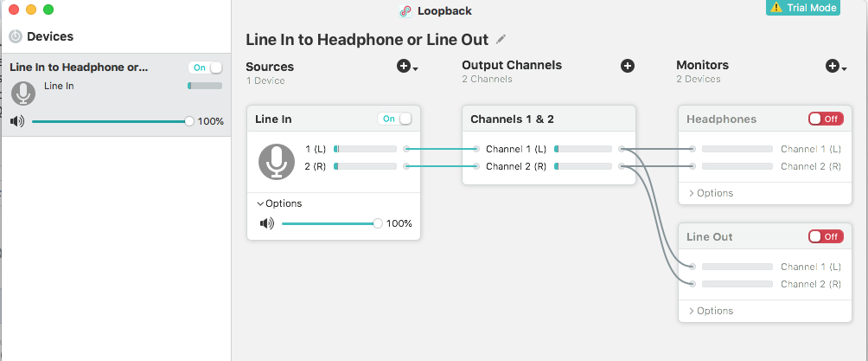Click the Line Out Channel 1 (L) input connector
Screen dimensions: 868x361
point(692,267)
